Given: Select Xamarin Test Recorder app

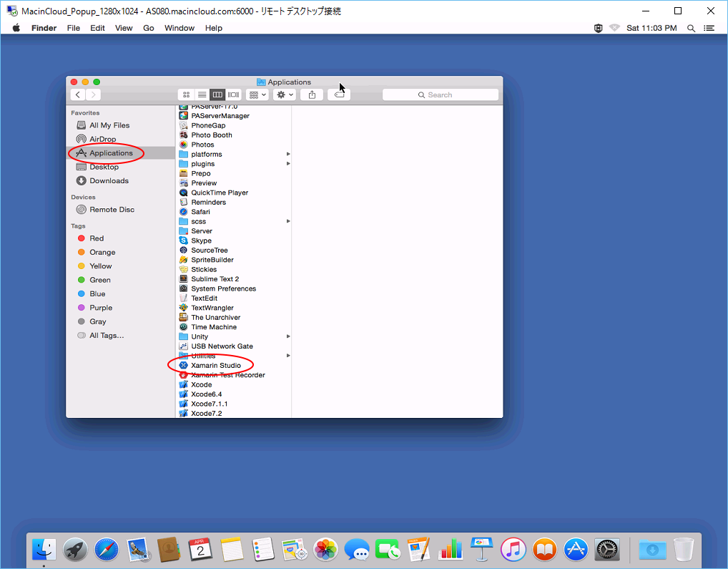Looking at the screenshot, I should pos(222,375).
